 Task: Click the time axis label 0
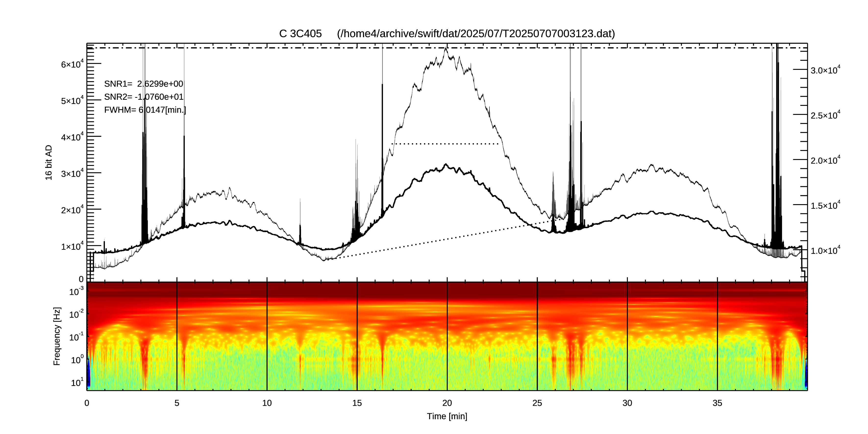pyautogui.click(x=87, y=403)
